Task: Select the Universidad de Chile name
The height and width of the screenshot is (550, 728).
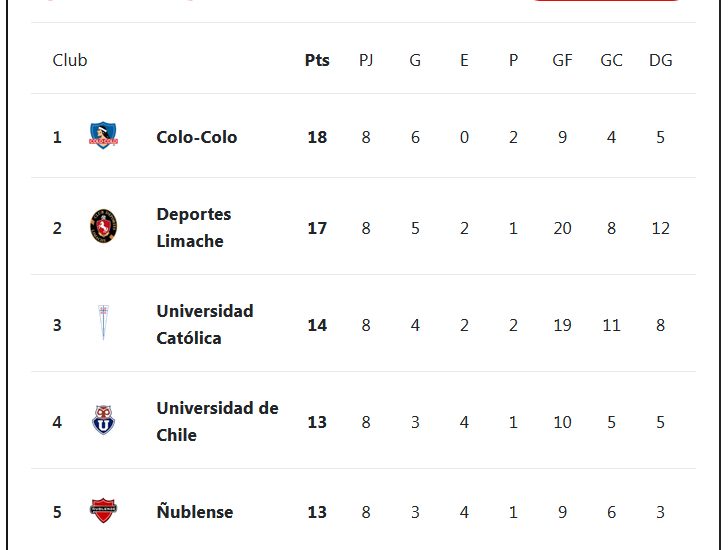Action: 217,421
